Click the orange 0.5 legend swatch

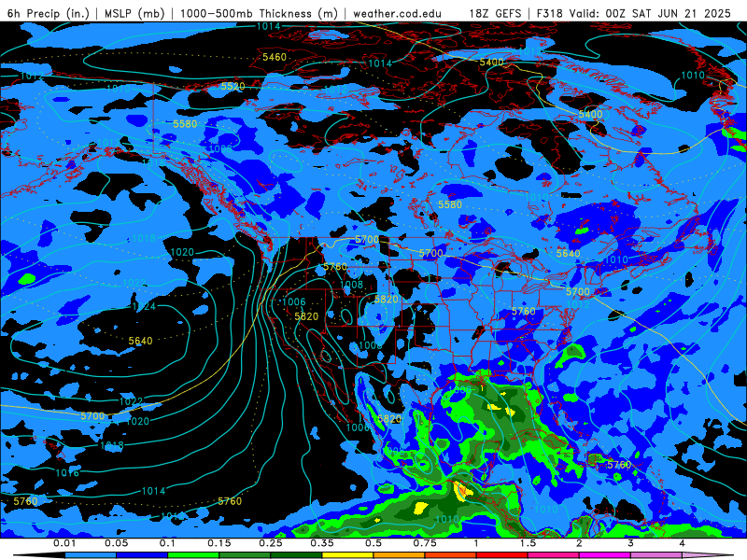click(400, 555)
